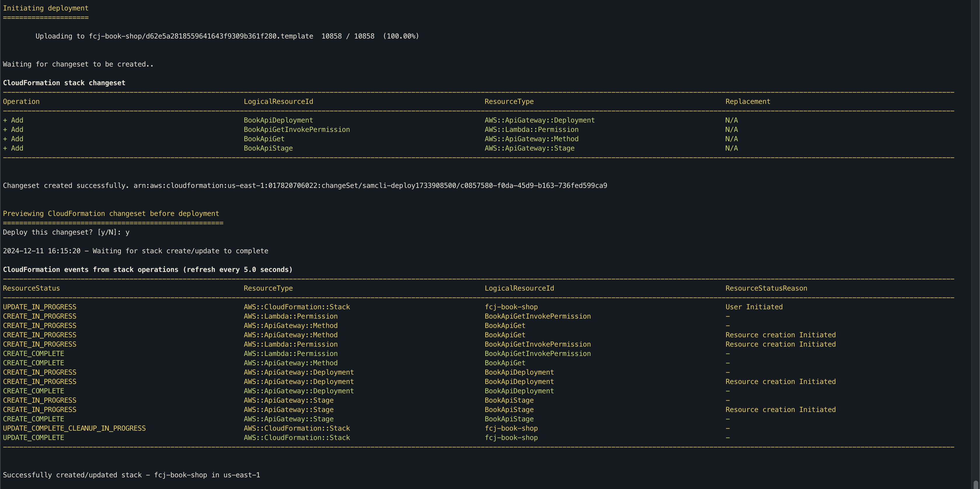Click the 'ResourceStatus' column header

click(31, 289)
